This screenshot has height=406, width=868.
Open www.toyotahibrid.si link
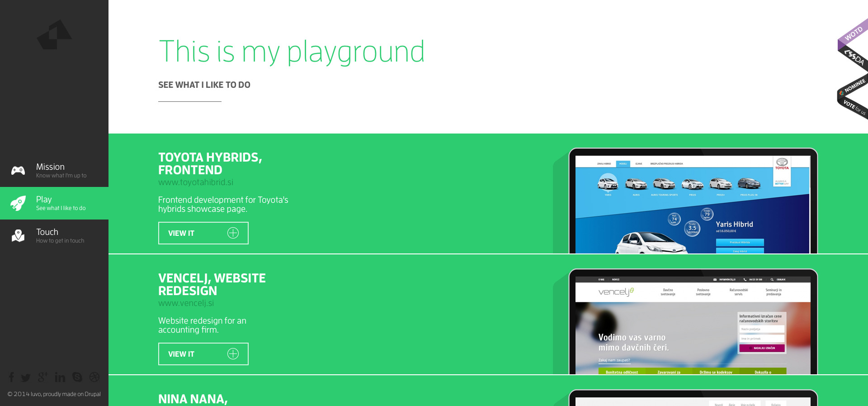[x=196, y=182]
